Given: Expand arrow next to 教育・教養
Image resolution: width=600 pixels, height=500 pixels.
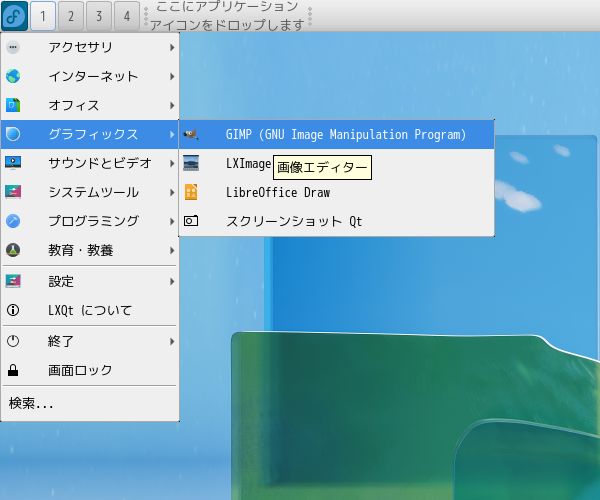Looking at the screenshot, I should click(x=172, y=250).
